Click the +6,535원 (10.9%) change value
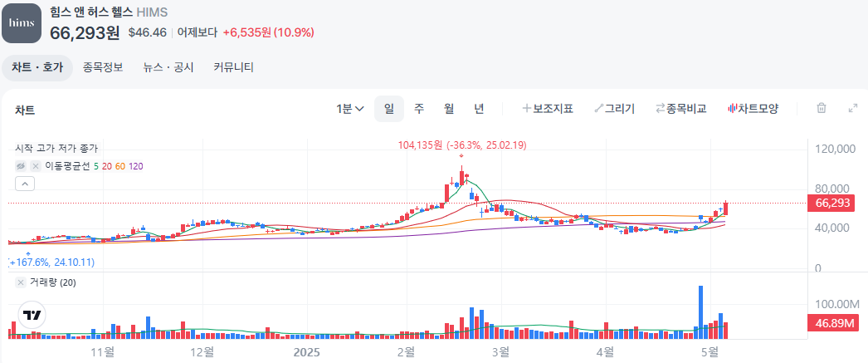The image size is (868, 363). pos(269,32)
